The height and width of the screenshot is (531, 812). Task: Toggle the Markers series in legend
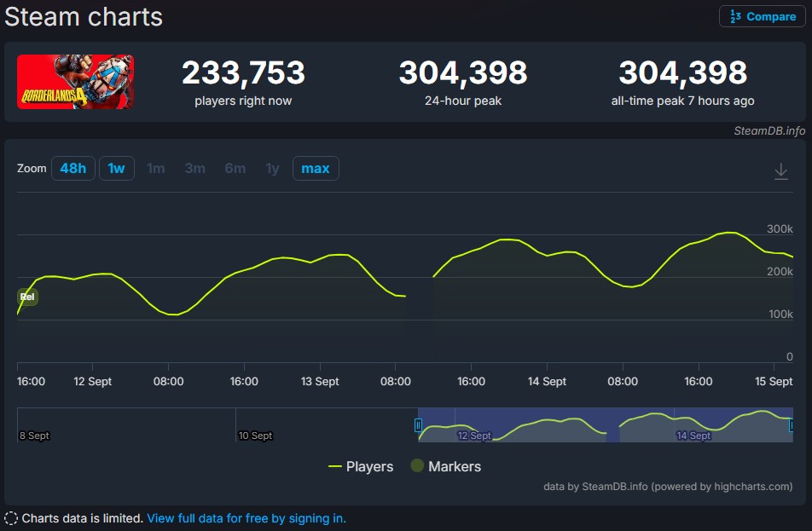pos(445,466)
